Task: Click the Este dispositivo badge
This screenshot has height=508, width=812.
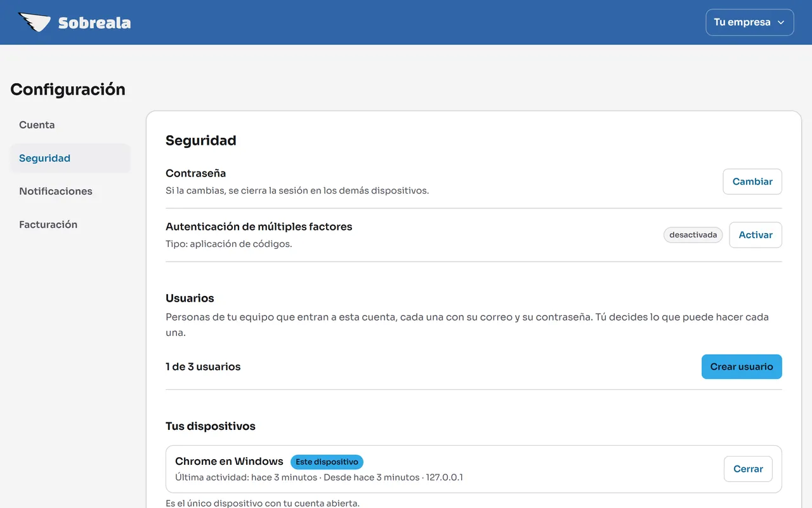Action: click(327, 462)
